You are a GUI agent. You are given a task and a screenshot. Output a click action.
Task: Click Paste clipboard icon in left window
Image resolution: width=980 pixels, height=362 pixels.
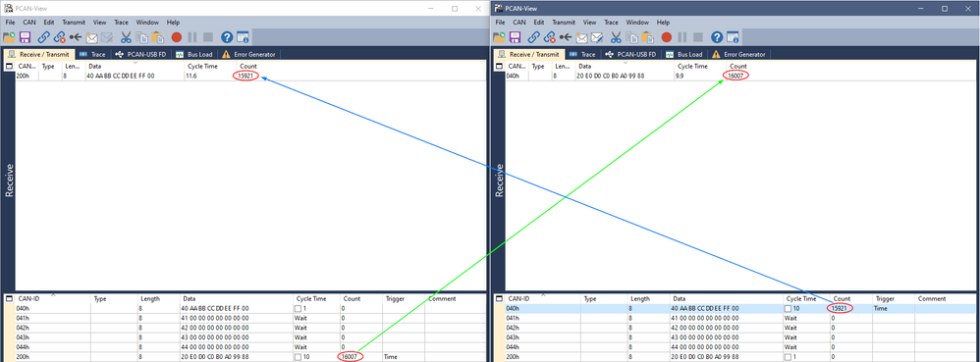(157, 37)
